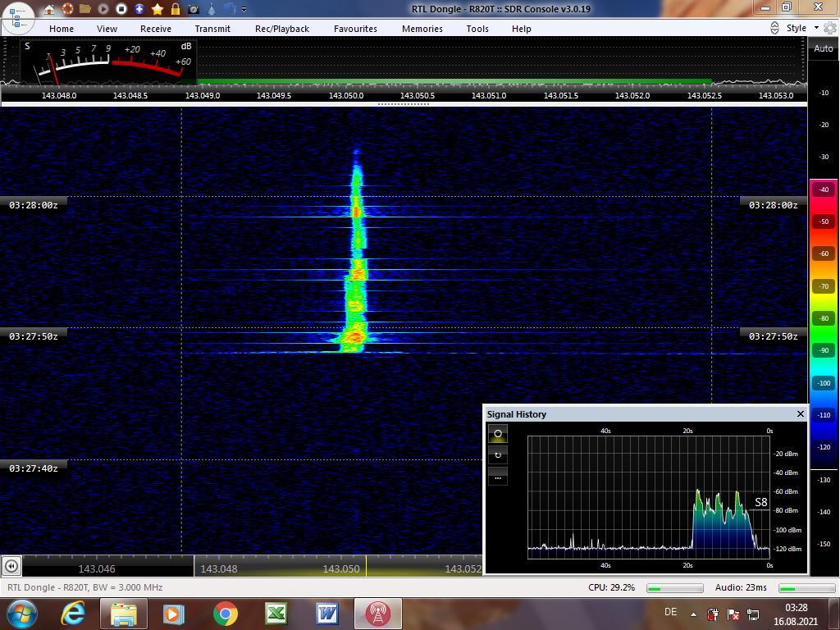
Task: Open the folder icon in quick toolbar
Action: [x=85, y=9]
